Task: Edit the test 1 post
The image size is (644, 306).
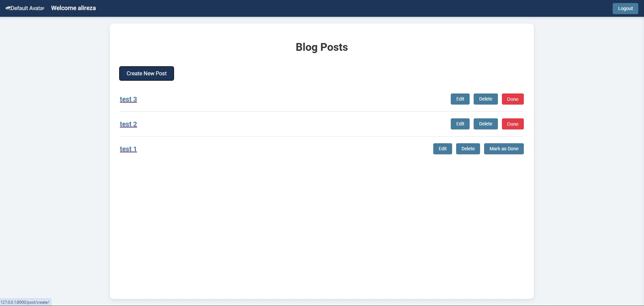Action: point(442,149)
